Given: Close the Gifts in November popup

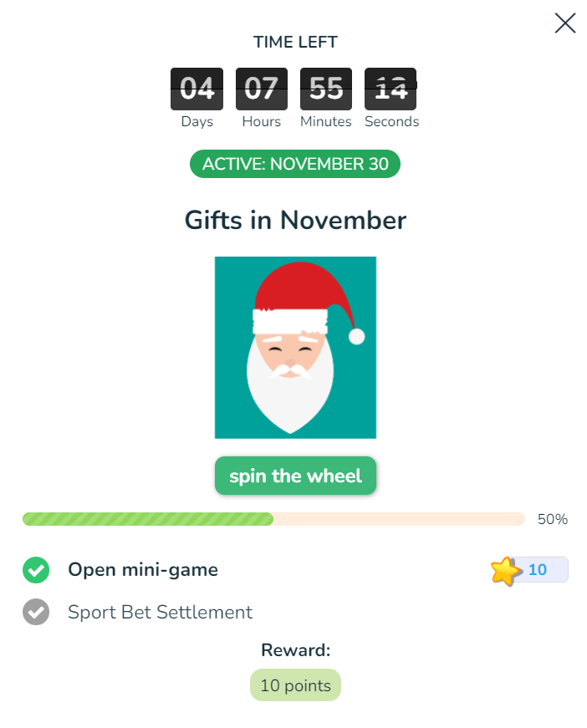Looking at the screenshot, I should pyautogui.click(x=565, y=23).
